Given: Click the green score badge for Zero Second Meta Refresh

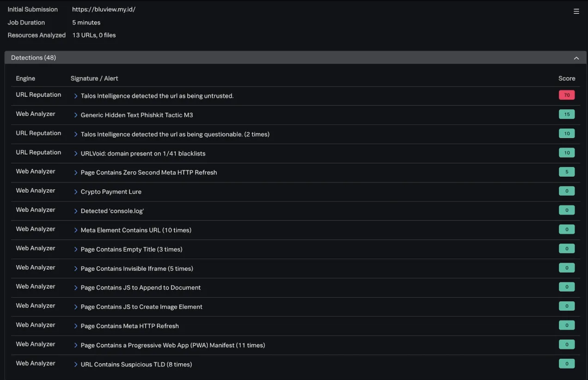Looking at the screenshot, I should click(x=567, y=172).
